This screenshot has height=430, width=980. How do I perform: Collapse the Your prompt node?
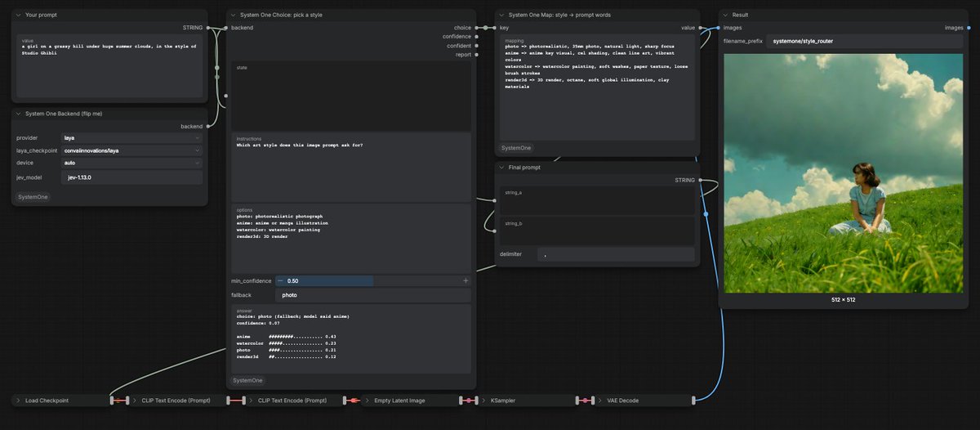pyautogui.click(x=19, y=15)
